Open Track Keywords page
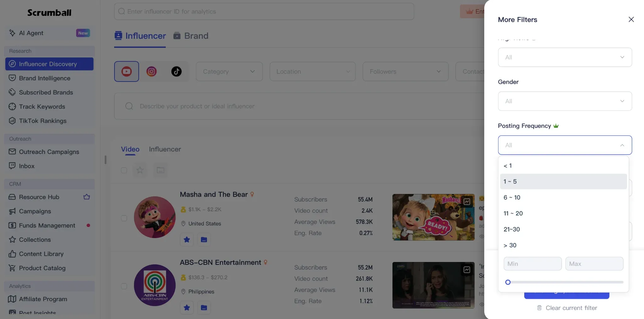 49,106
